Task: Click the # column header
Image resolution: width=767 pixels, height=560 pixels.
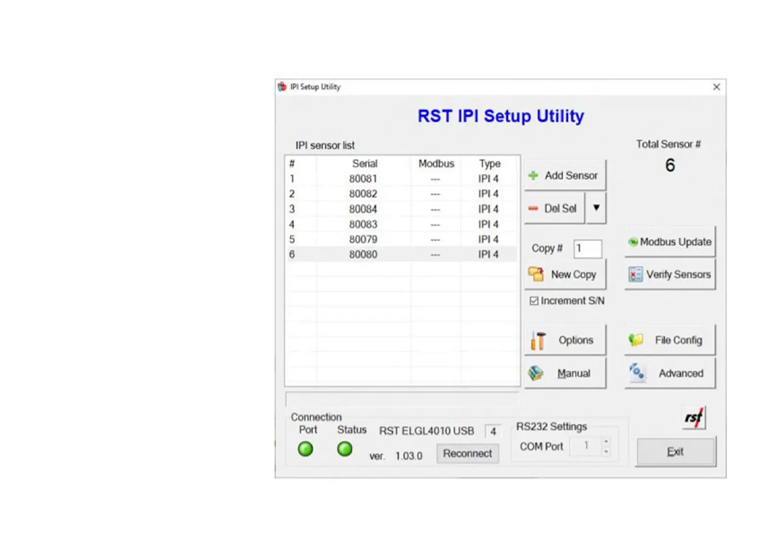Action: (x=292, y=163)
